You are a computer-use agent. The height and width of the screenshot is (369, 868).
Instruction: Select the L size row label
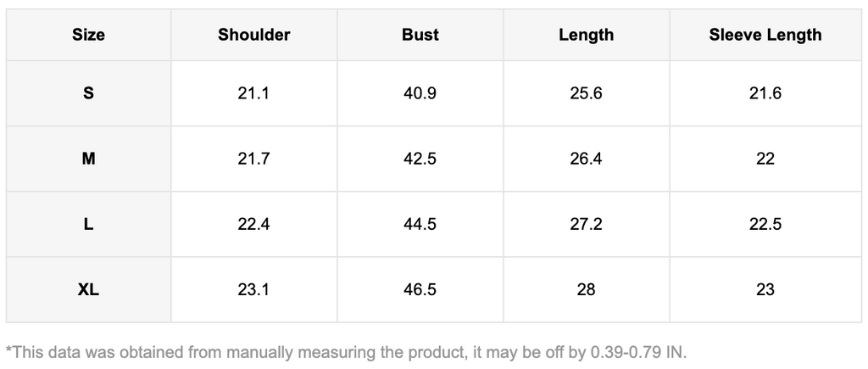point(88,224)
